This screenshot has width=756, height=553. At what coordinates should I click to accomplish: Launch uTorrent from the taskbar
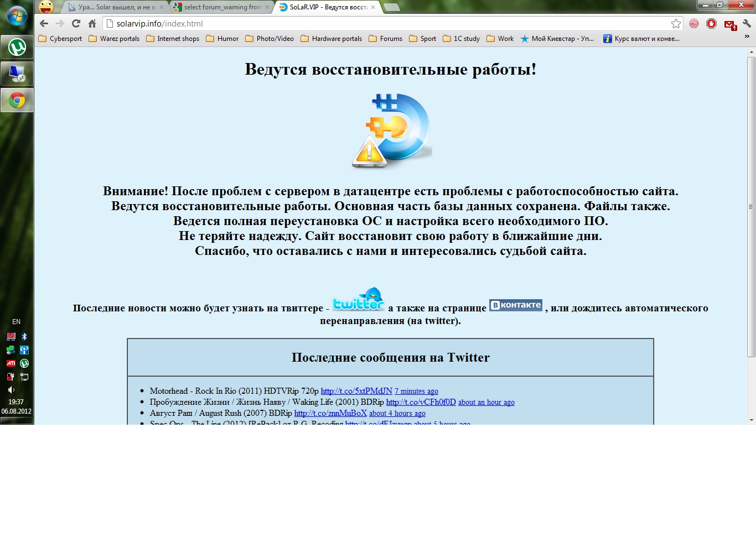[x=17, y=48]
